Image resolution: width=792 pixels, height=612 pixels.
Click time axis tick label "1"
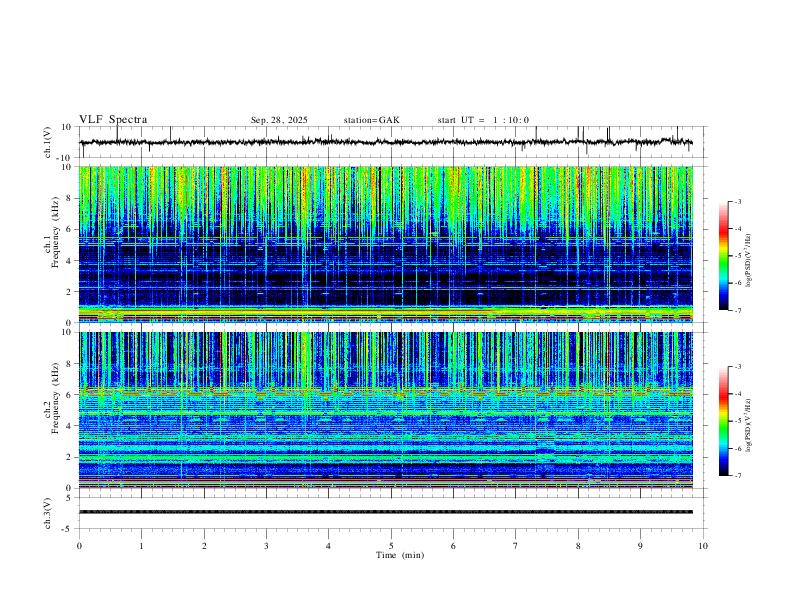point(141,546)
